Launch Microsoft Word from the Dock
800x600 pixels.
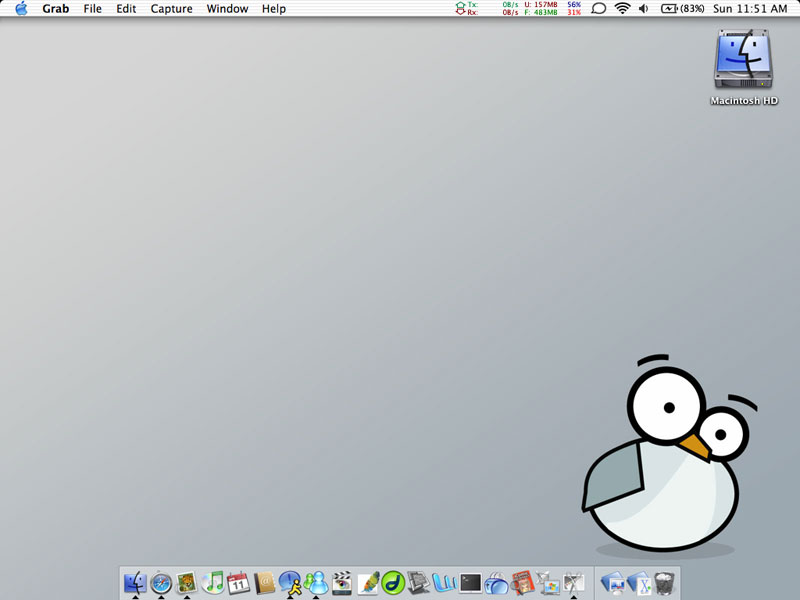click(x=444, y=583)
